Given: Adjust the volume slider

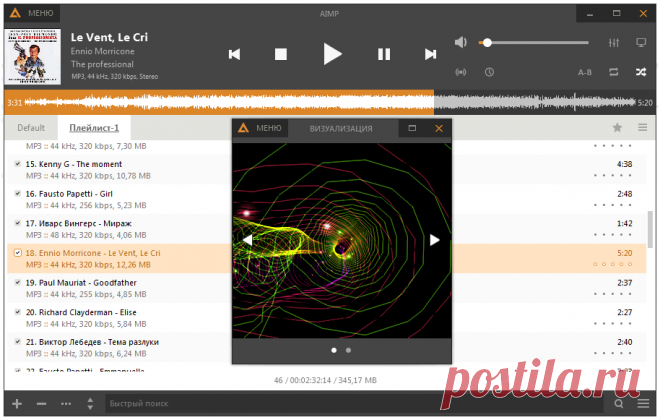Looking at the screenshot, I should [x=533, y=43].
